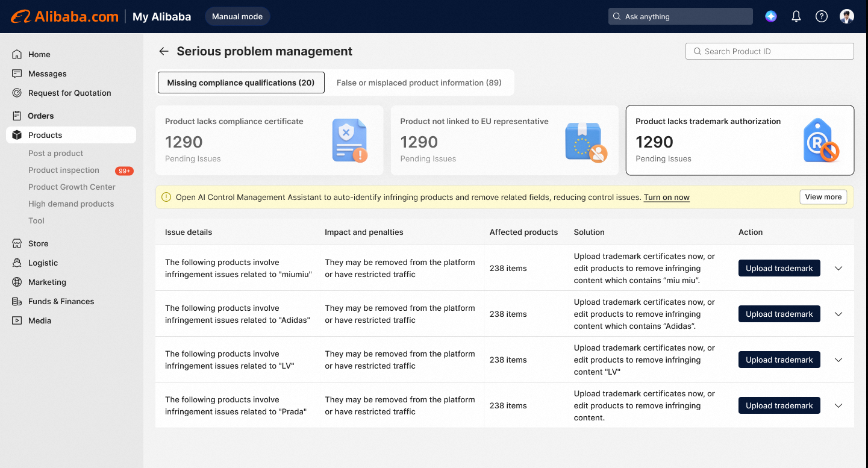Click the Store sidebar icon
Screen dimensions: 868x468
pos(17,243)
